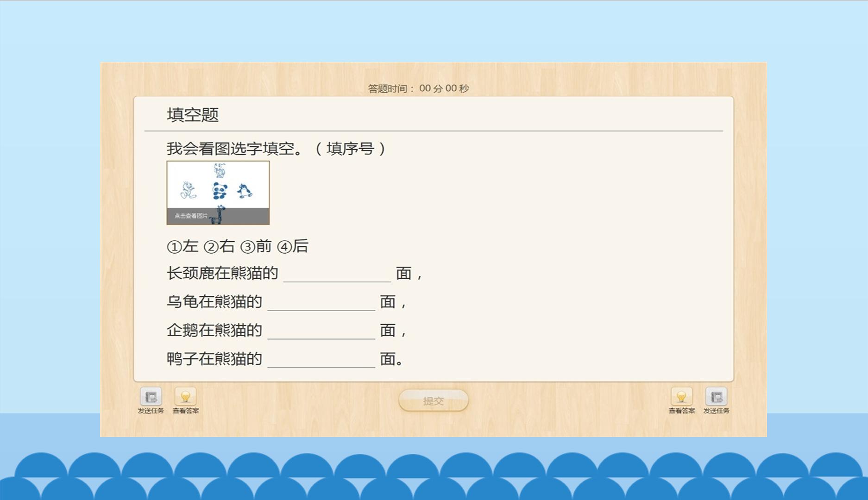Submit answers with the 提交 button
The image size is (868, 500).
tap(434, 400)
